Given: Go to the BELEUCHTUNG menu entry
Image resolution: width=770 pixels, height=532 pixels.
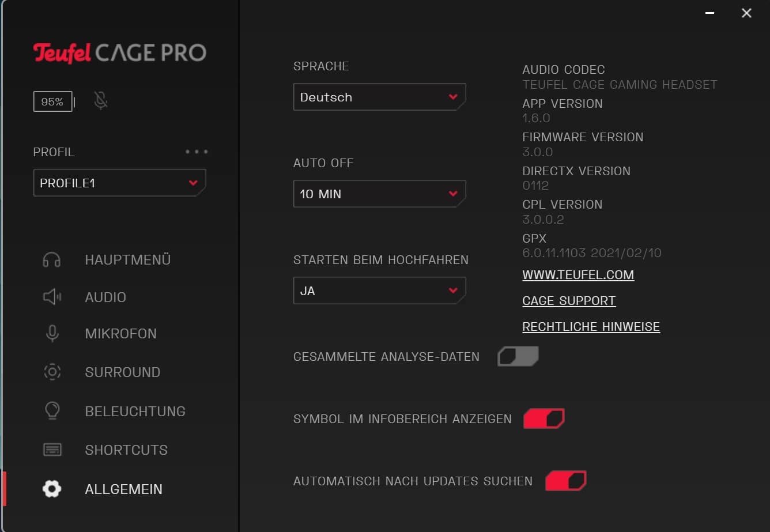Looking at the screenshot, I should click(135, 412).
